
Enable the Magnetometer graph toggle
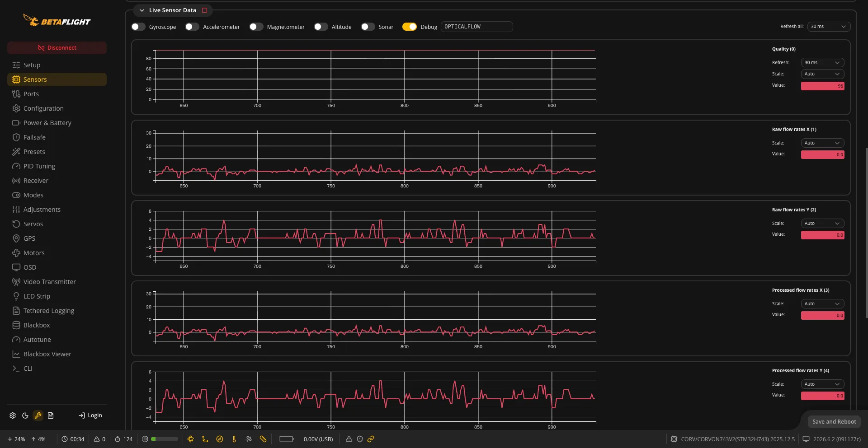[x=256, y=27]
